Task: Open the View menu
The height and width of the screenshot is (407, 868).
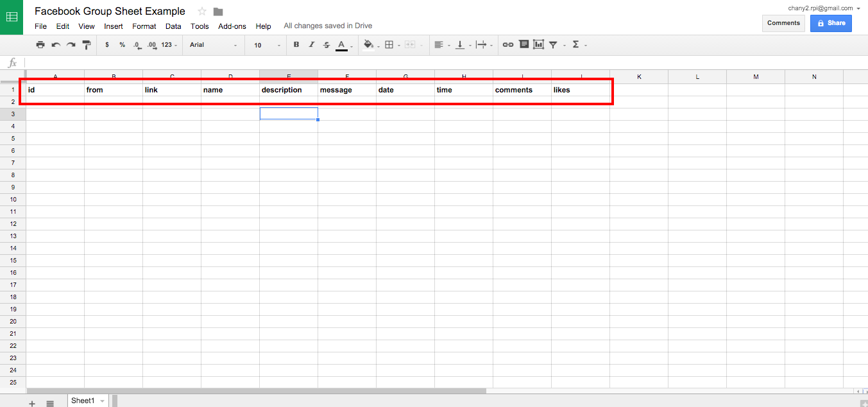Action: (x=87, y=26)
